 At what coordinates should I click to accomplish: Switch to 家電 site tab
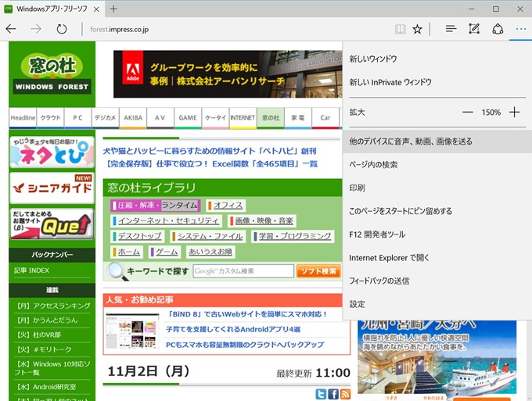[x=298, y=118]
